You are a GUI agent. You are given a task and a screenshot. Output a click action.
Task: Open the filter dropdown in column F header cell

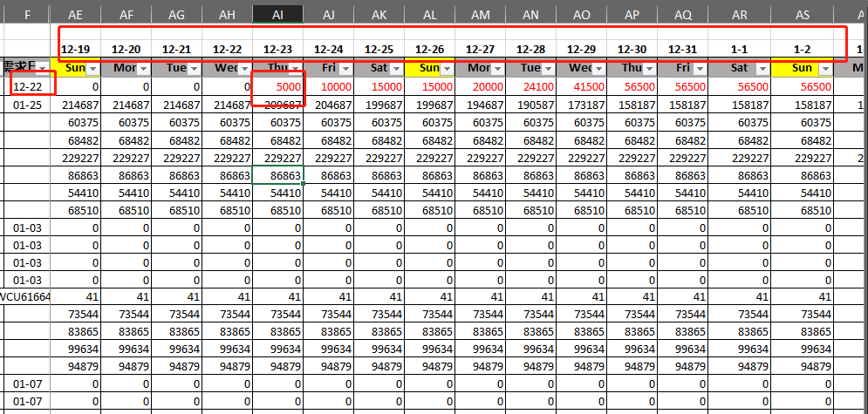click(x=42, y=68)
